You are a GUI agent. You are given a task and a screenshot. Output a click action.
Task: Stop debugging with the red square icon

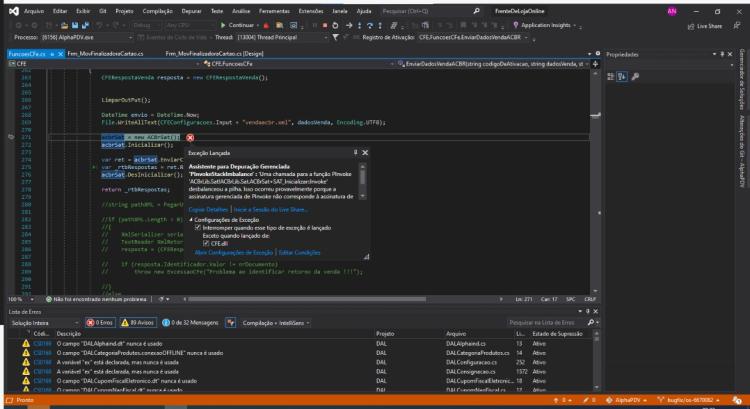point(325,25)
